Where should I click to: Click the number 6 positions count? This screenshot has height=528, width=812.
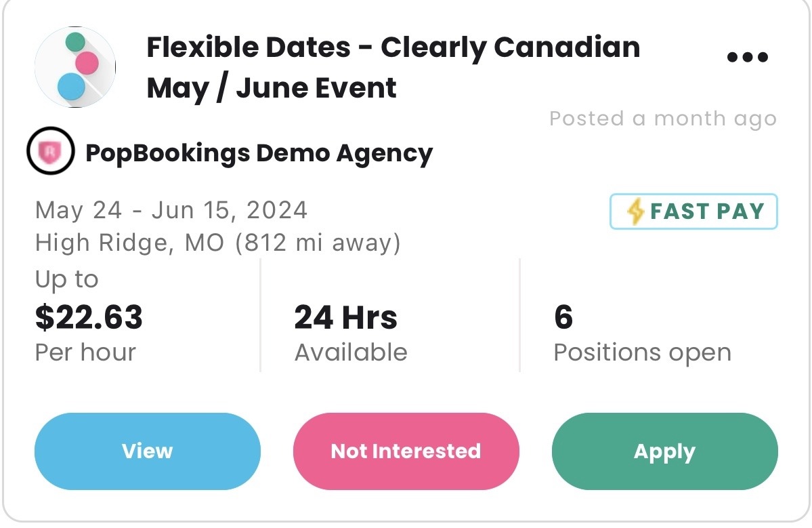click(563, 317)
